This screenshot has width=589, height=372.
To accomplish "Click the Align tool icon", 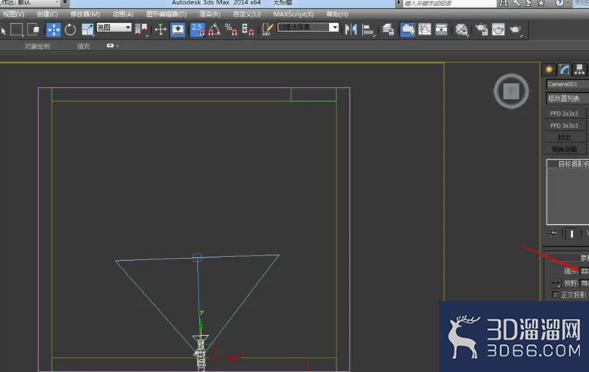I will click(368, 30).
